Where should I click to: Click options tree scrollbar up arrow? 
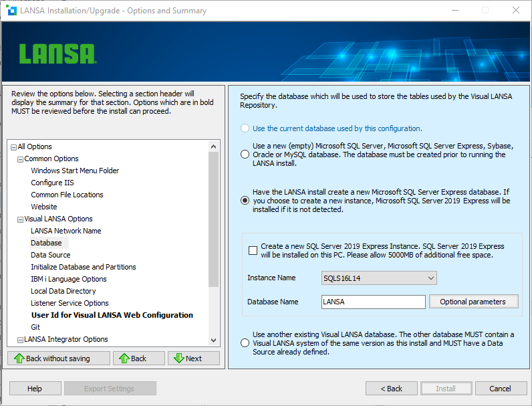click(213, 146)
